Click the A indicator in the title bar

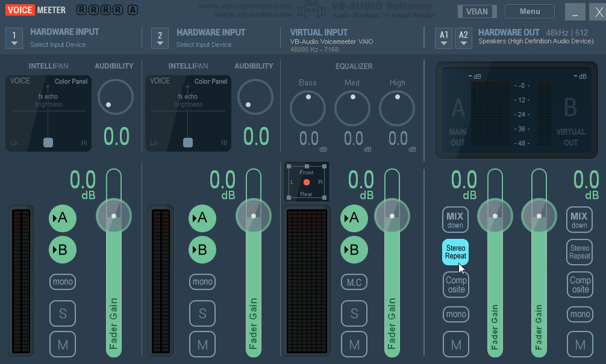[x=133, y=10]
